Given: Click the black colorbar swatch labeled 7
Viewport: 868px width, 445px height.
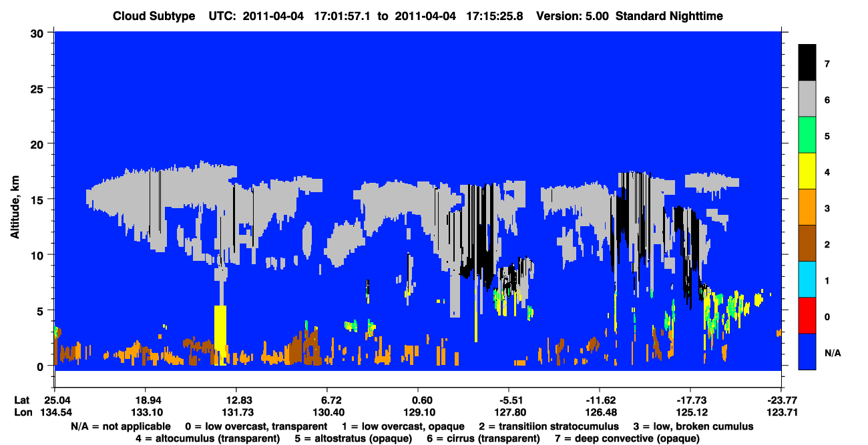Looking at the screenshot, I should click(807, 63).
